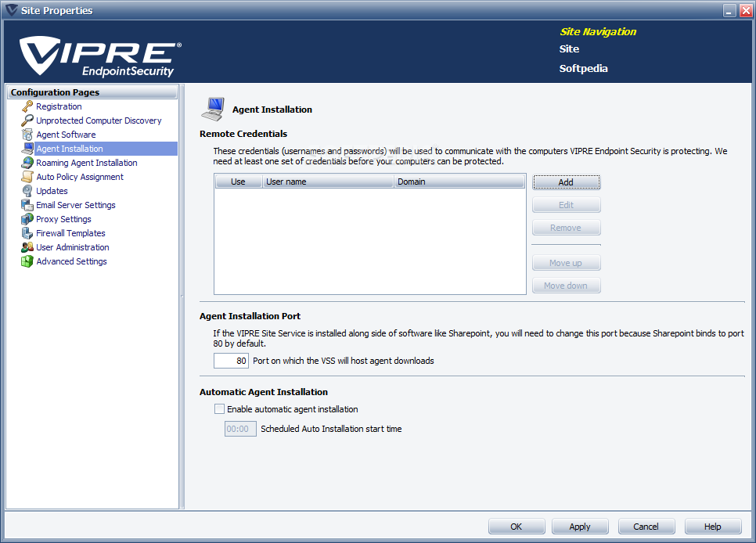Screen dimensions: 756x543
Task: Click the Agent Software icon
Action: [27, 134]
